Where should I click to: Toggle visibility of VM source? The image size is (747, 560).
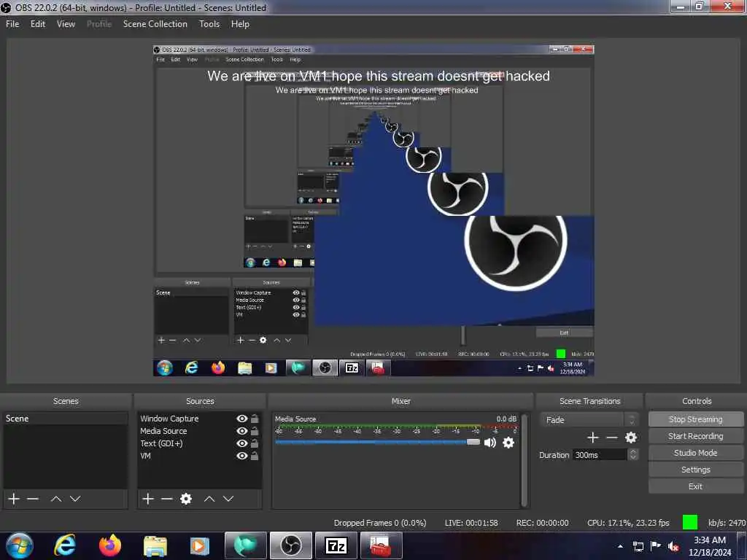(242, 456)
